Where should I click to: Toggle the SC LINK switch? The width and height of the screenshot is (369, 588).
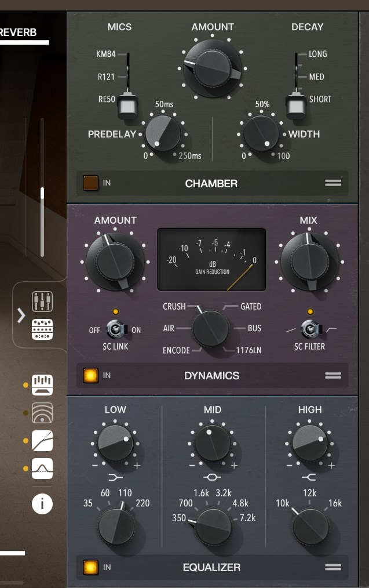[115, 330]
